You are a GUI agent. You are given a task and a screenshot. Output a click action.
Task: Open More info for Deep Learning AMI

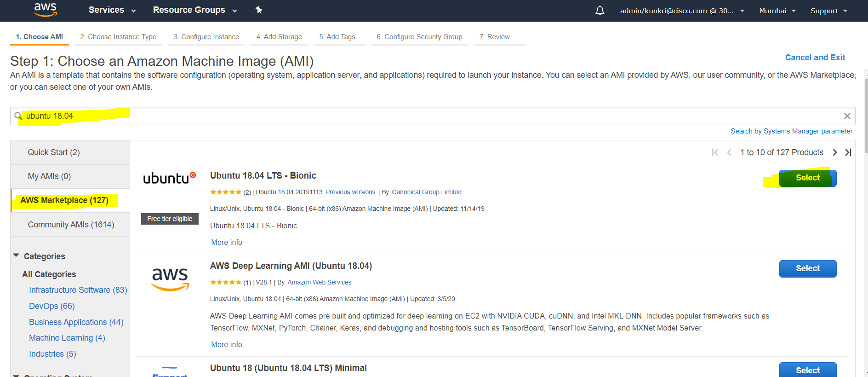(x=227, y=344)
